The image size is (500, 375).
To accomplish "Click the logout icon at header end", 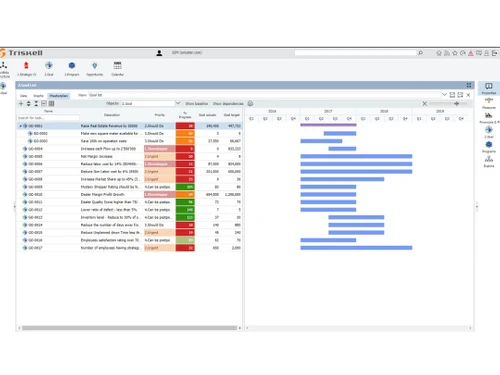I will point(495,53).
